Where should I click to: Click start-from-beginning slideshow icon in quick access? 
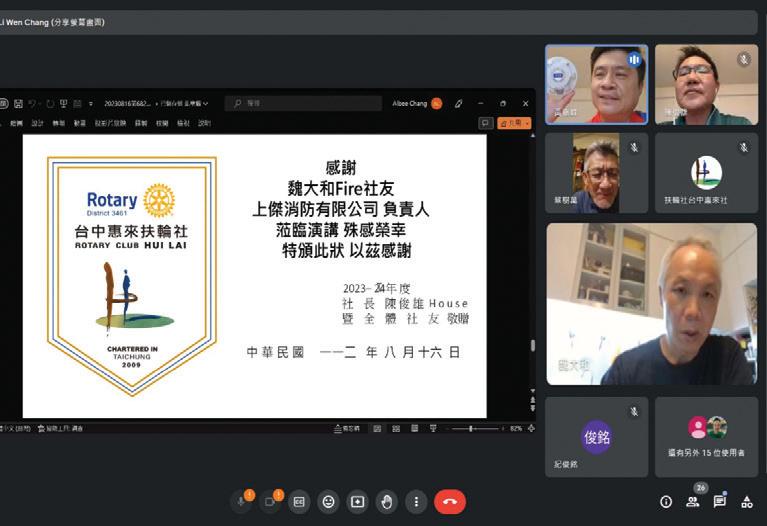64,104
